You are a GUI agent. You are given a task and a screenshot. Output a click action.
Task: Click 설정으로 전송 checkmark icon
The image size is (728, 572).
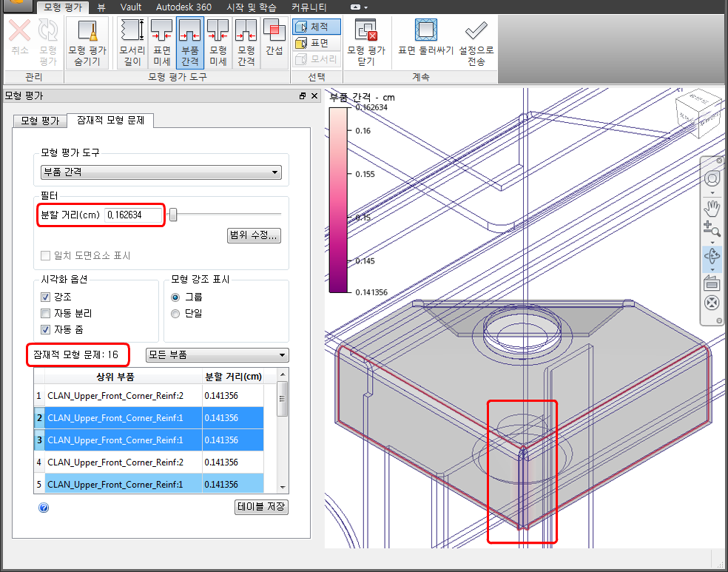476,30
